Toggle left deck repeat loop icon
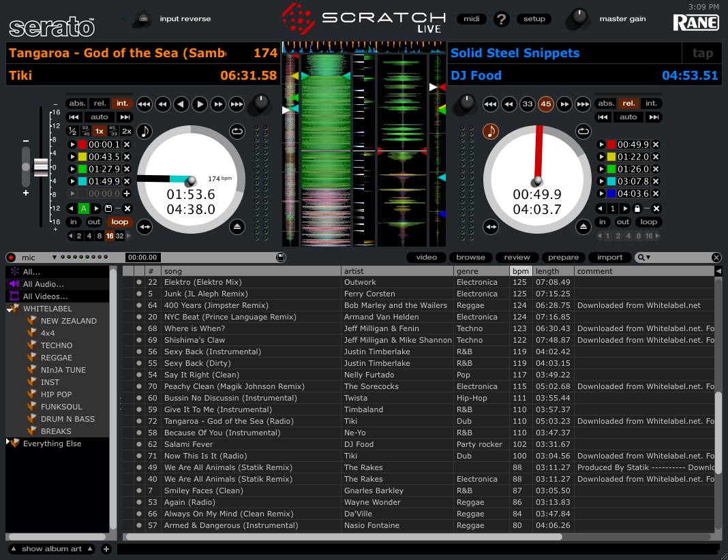Screen dimensions: 728x560 237,131
